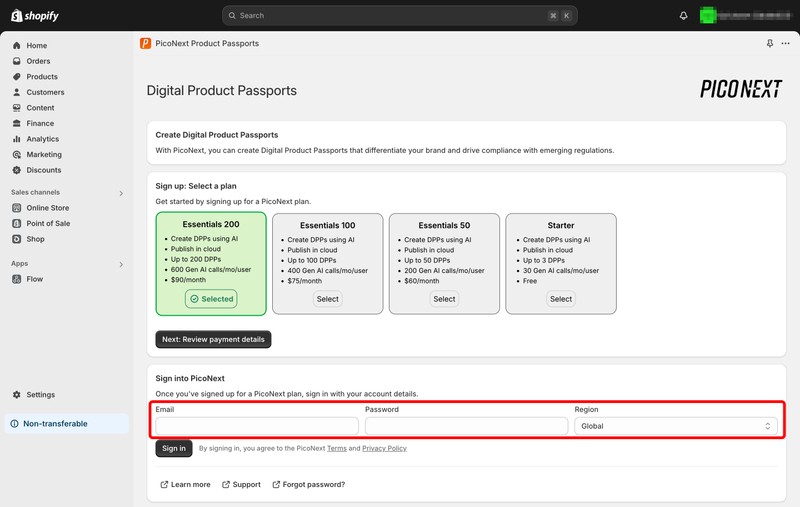Open Products in the sidebar menu
The width and height of the screenshot is (800, 507).
tap(42, 77)
